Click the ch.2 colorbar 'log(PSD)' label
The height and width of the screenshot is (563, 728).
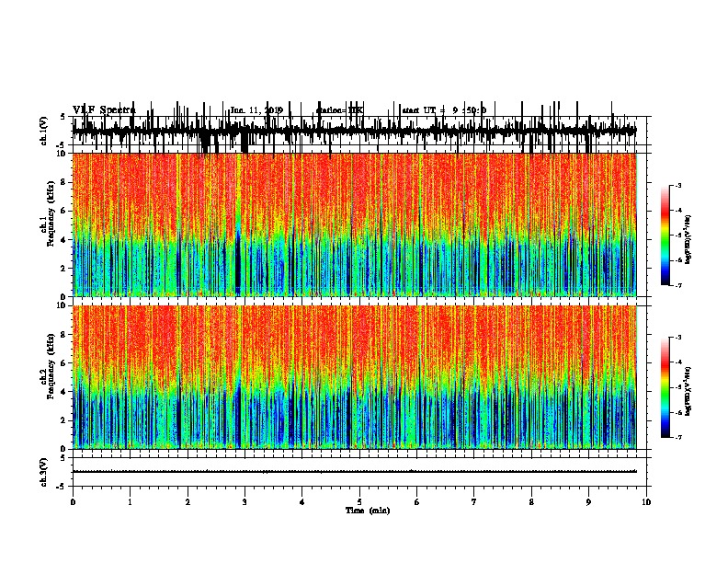(688, 391)
